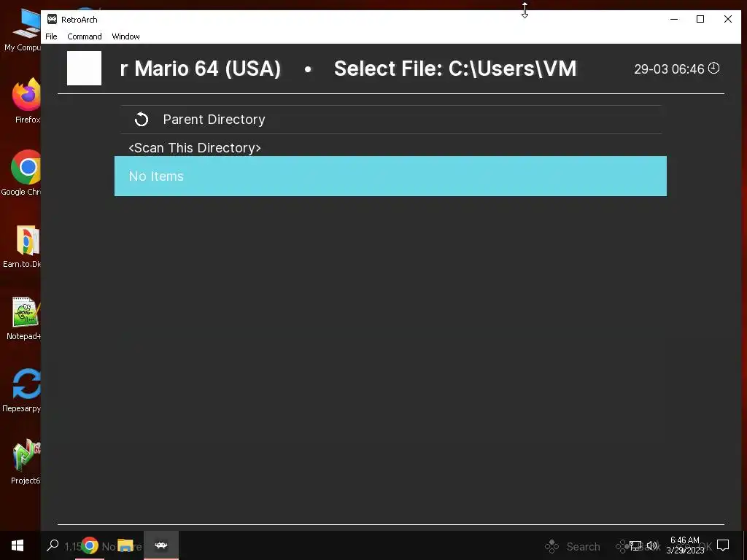Maximize the RetroArch window
Image resolution: width=747 pixels, height=560 pixels.
point(700,19)
